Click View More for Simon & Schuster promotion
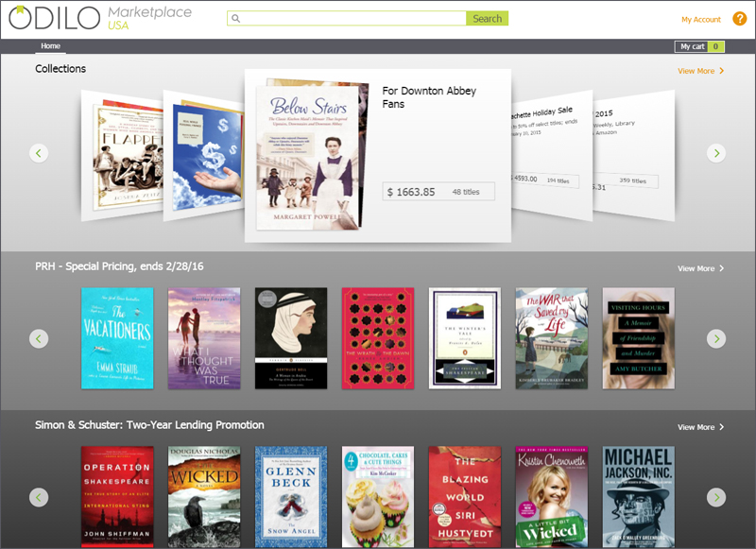The height and width of the screenshot is (549, 756). (700, 427)
